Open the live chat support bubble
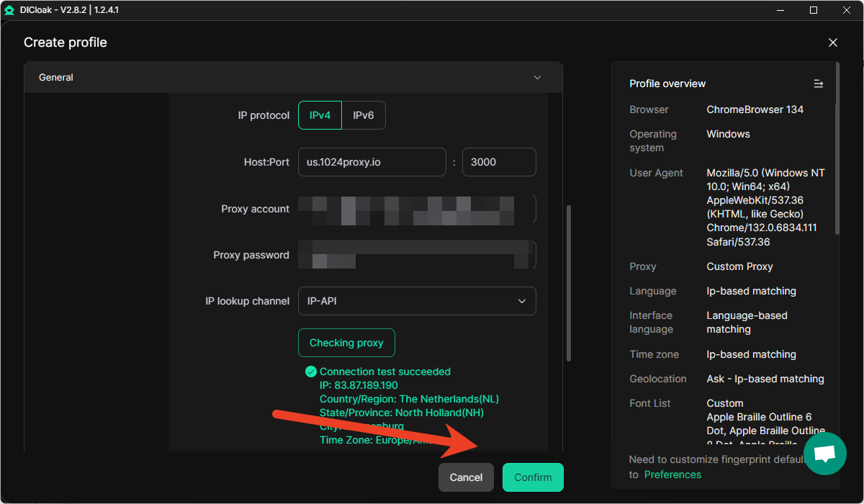This screenshot has width=864, height=504. 824,454
